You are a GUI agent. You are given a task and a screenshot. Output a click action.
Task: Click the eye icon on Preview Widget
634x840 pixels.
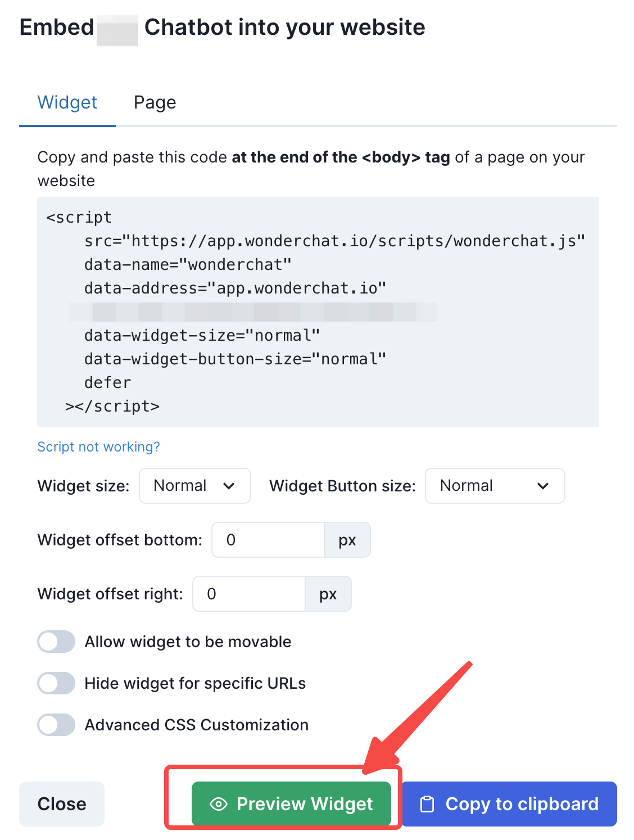pos(218,804)
